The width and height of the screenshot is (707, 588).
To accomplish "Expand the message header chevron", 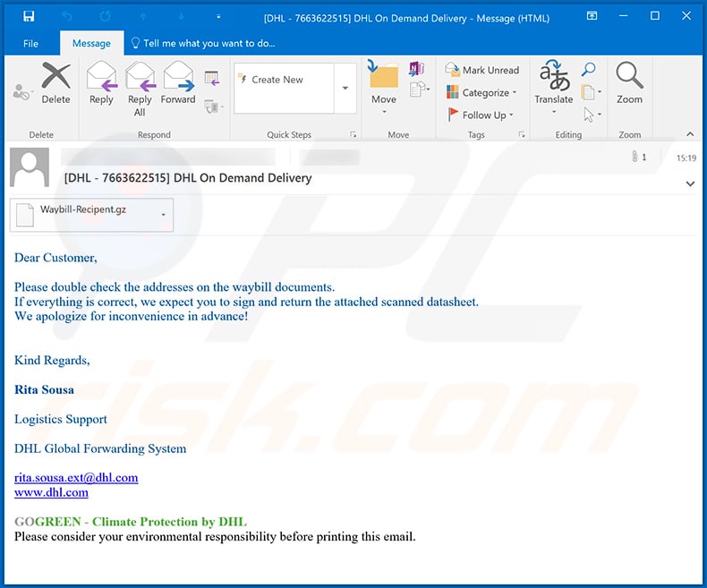I will [690, 183].
